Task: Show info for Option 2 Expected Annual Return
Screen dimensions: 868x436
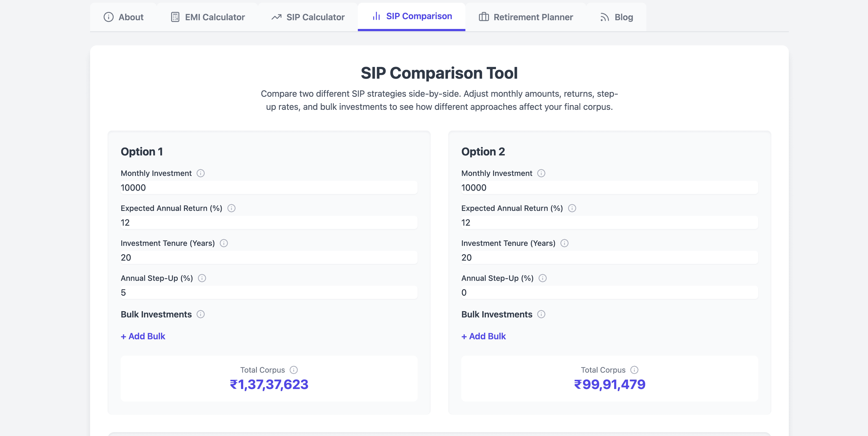Action: [572, 208]
